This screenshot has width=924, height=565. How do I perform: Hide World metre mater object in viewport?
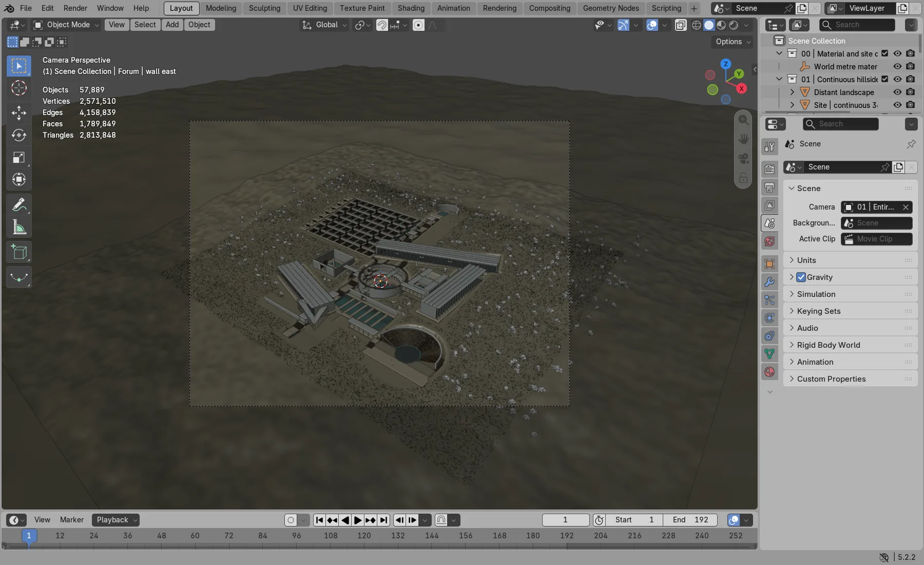point(897,66)
